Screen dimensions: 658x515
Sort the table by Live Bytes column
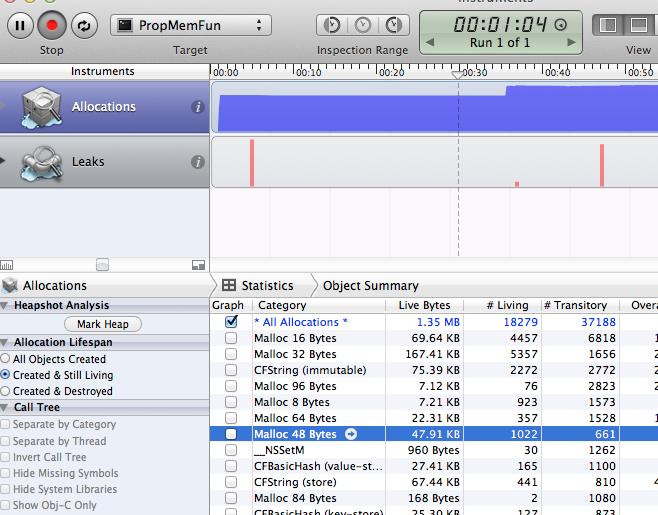pyautogui.click(x=424, y=305)
